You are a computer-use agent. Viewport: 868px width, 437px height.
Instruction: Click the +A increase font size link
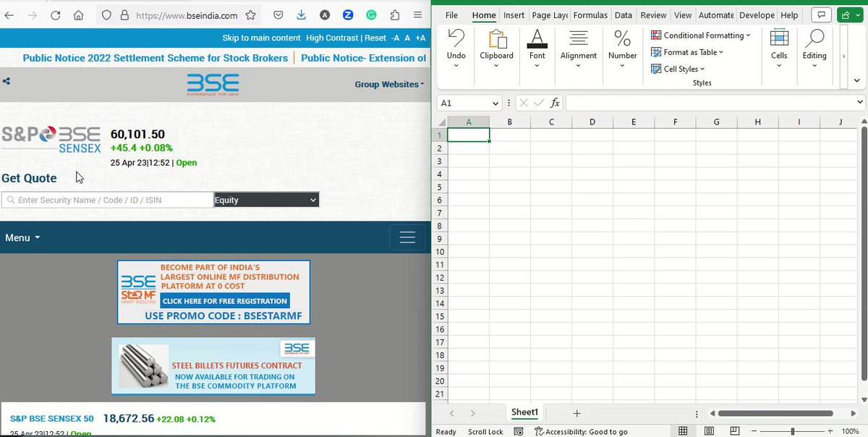coord(420,38)
